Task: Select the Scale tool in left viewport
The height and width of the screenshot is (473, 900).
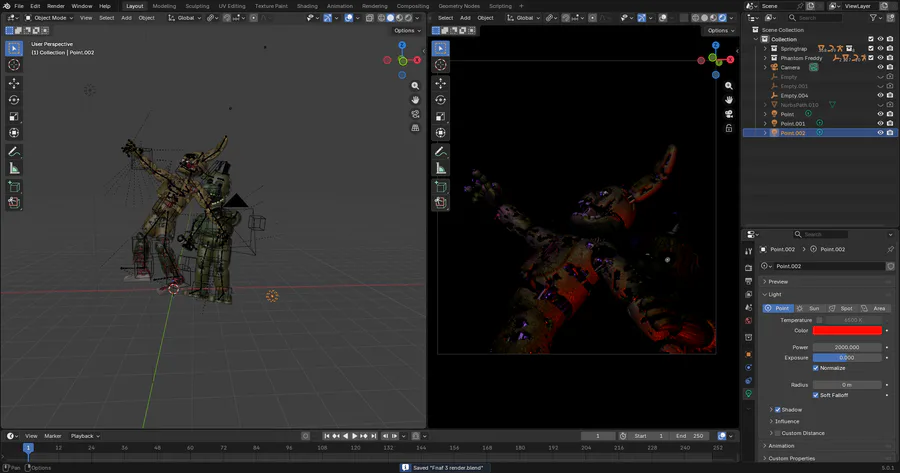Action: (15, 116)
